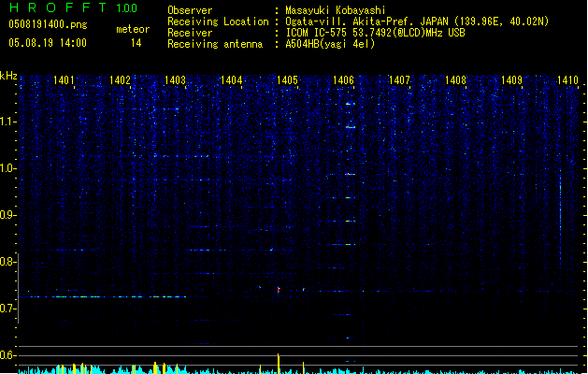Click the 1406 time axis marker
This screenshot has height=374, width=588.
343,80
